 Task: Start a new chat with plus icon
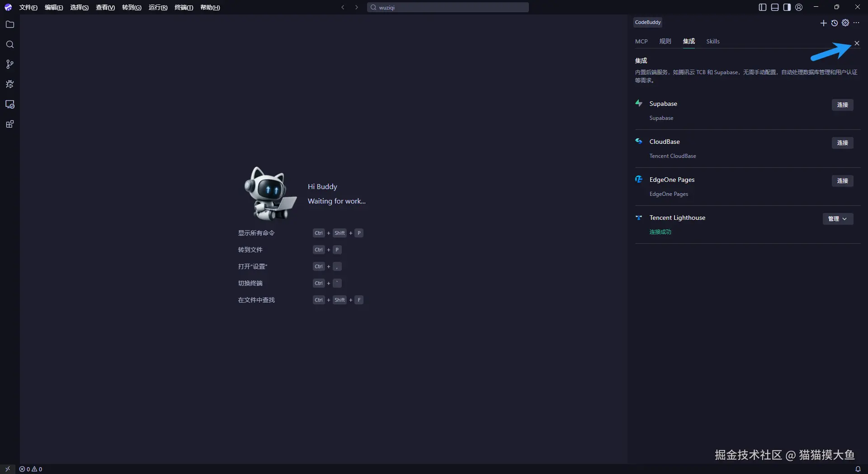823,23
